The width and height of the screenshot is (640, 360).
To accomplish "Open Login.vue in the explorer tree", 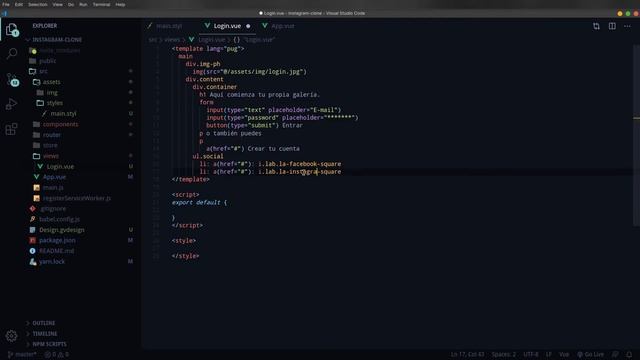I will pyautogui.click(x=60, y=167).
